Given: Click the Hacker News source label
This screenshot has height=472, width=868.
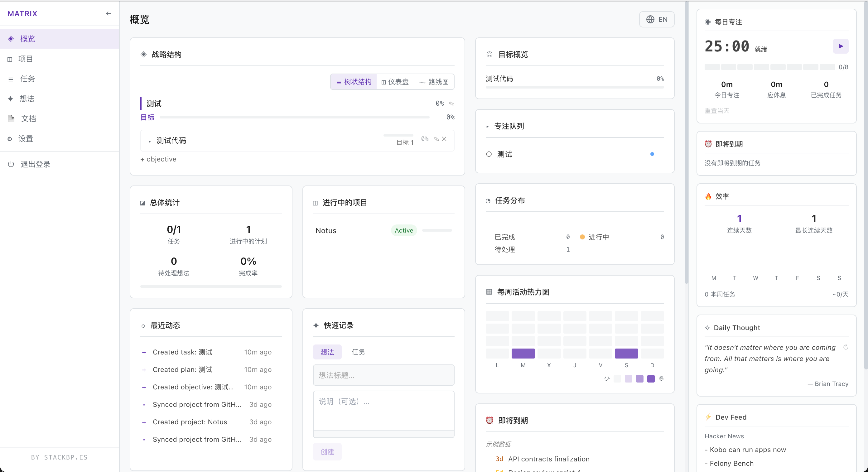Looking at the screenshot, I should (724, 436).
